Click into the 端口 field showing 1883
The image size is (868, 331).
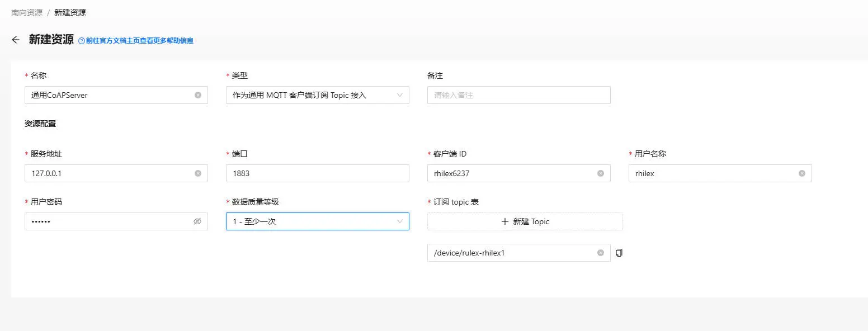[x=317, y=173]
